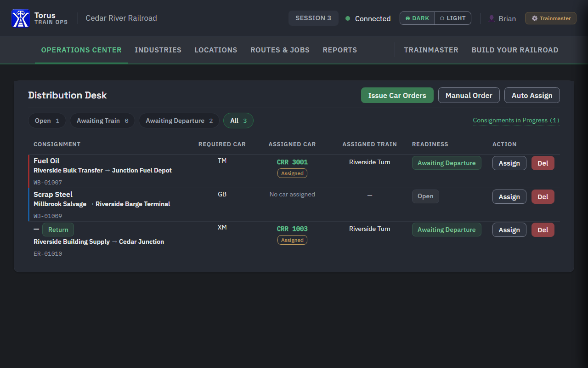
Task: Click consignment ID WB-01009
Action: click(48, 216)
